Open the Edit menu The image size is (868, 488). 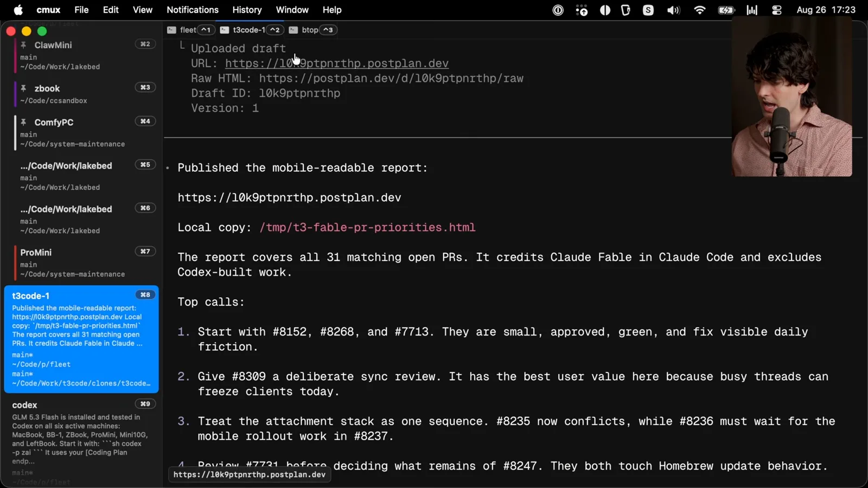tap(111, 10)
